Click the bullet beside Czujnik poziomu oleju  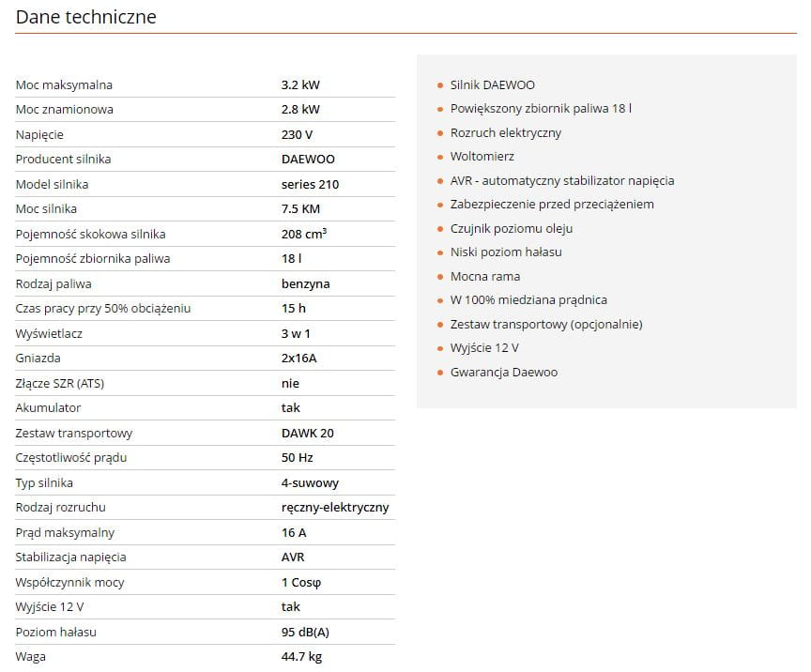(x=440, y=229)
